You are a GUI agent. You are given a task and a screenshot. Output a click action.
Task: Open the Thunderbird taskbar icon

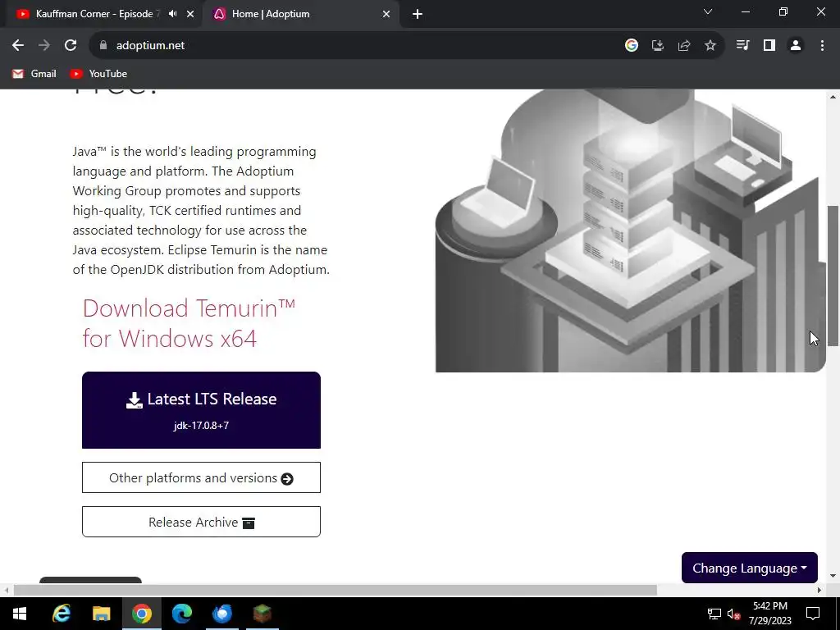(221, 614)
